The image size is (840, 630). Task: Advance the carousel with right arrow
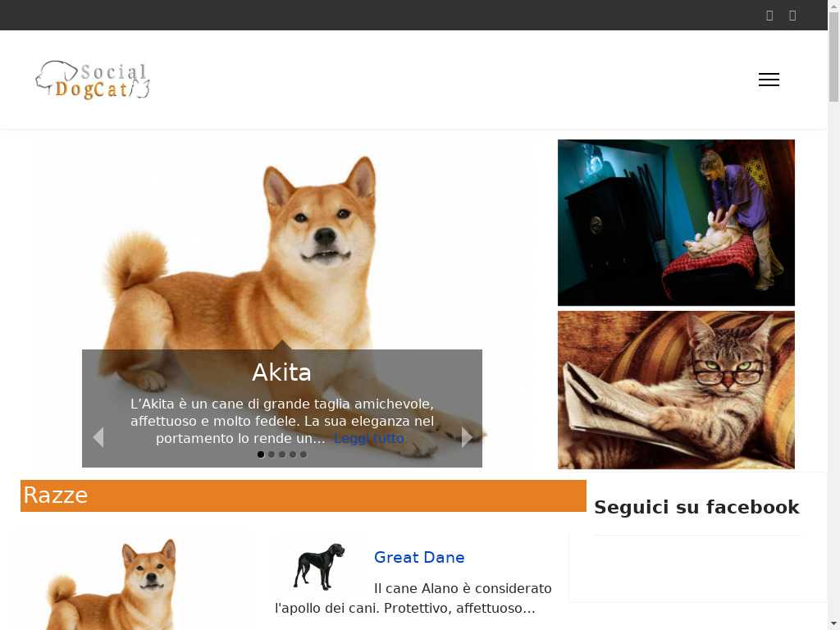pyautogui.click(x=467, y=437)
